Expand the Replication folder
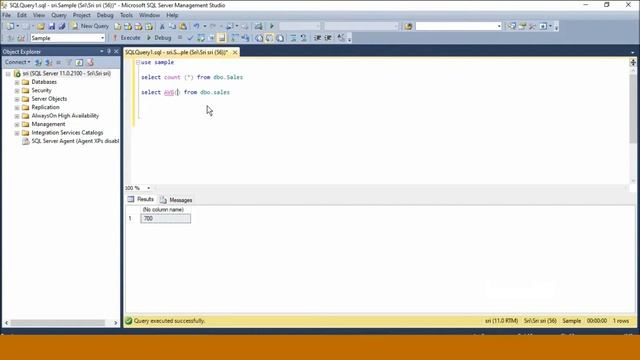 point(17,107)
